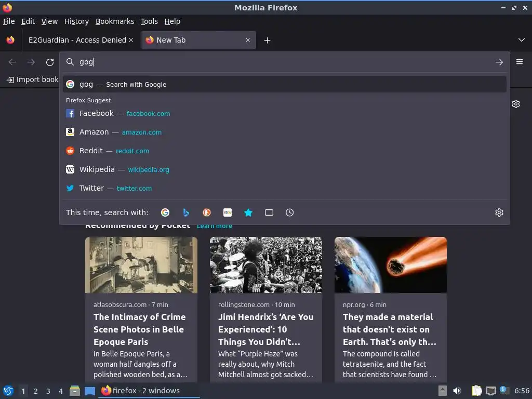Go back using the left arrow button

click(x=12, y=62)
